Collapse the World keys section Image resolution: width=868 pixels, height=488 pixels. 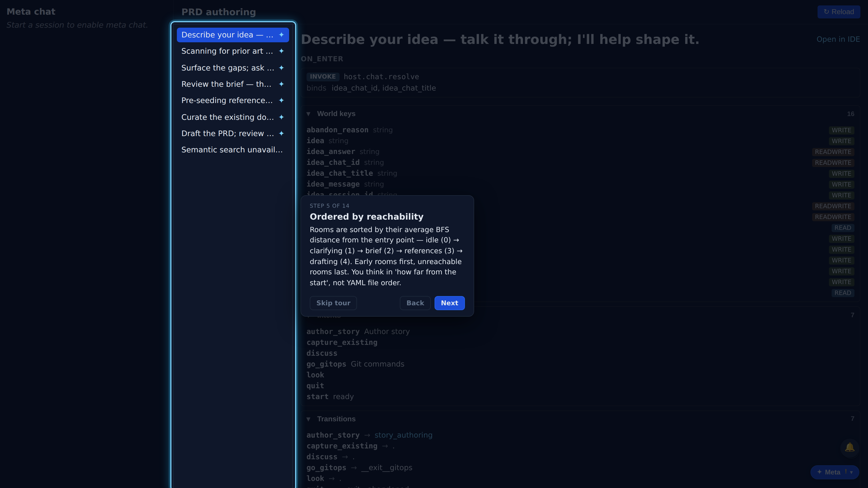click(308, 114)
